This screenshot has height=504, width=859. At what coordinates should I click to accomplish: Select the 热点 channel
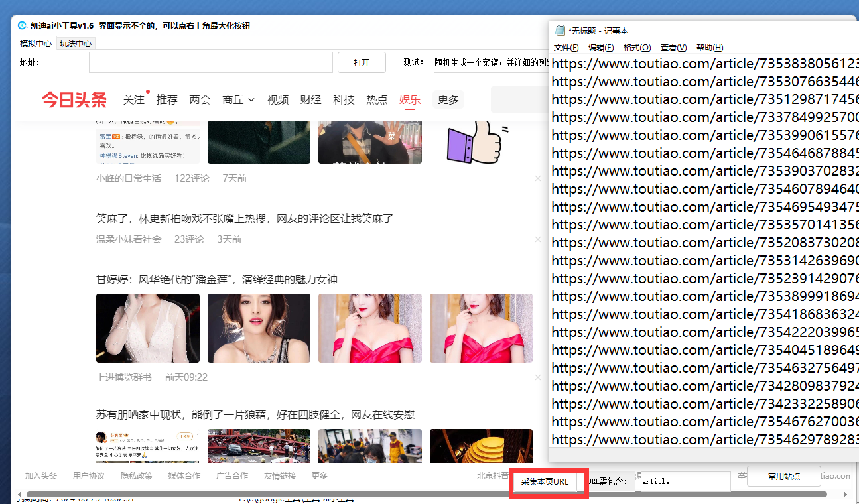pos(377,100)
